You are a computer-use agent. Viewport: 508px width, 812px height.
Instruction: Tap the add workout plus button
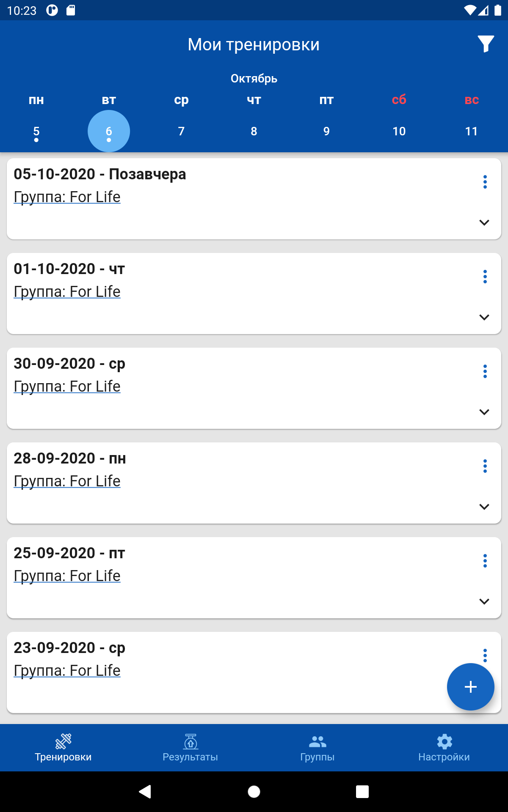point(470,686)
